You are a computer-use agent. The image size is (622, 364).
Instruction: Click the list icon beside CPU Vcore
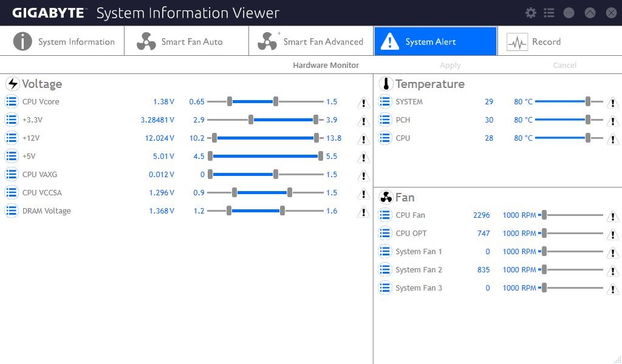click(x=12, y=102)
